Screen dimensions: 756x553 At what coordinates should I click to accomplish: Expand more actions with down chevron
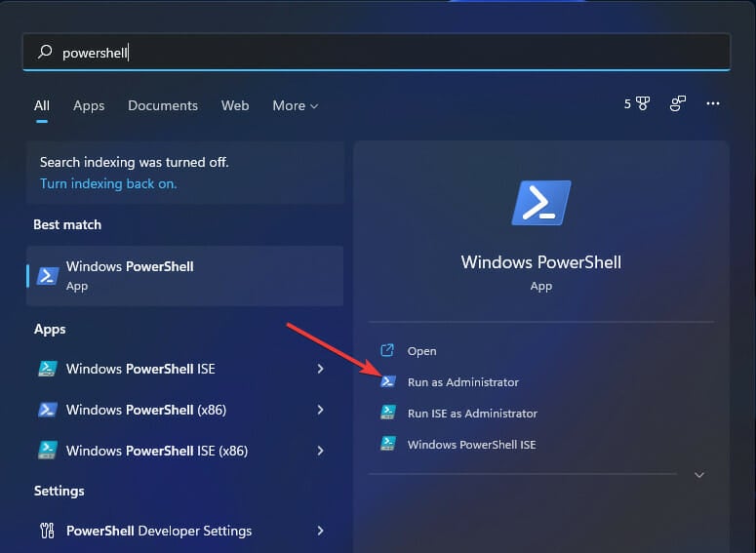point(699,475)
